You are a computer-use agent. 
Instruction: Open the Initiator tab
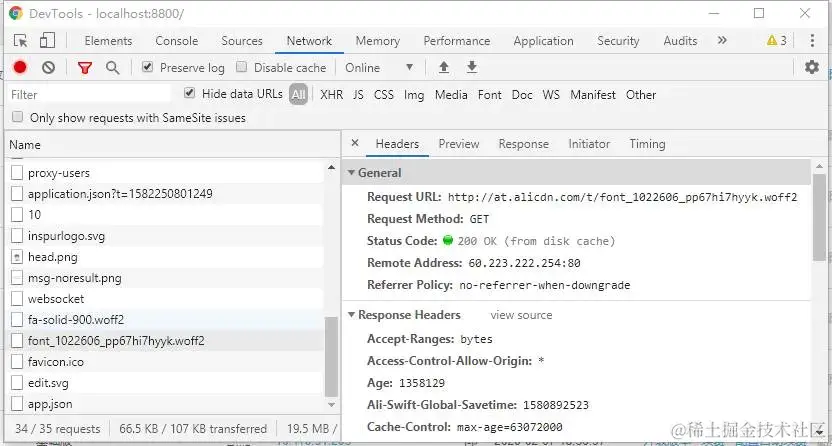pos(589,144)
